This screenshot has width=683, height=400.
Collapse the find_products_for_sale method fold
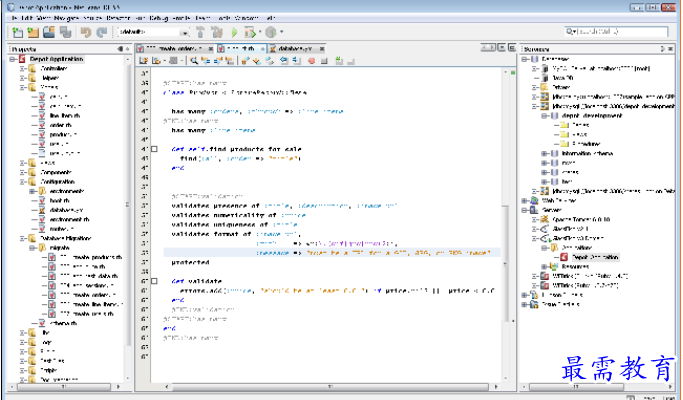click(x=153, y=149)
